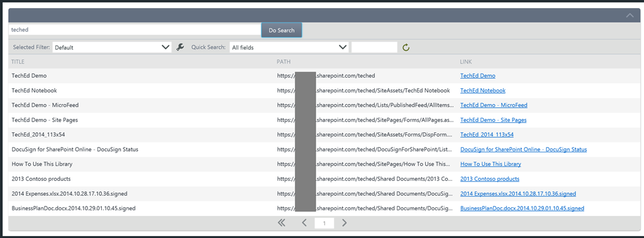Refresh results with the green circular arrow
The width and height of the screenshot is (644, 238).
pos(406,47)
